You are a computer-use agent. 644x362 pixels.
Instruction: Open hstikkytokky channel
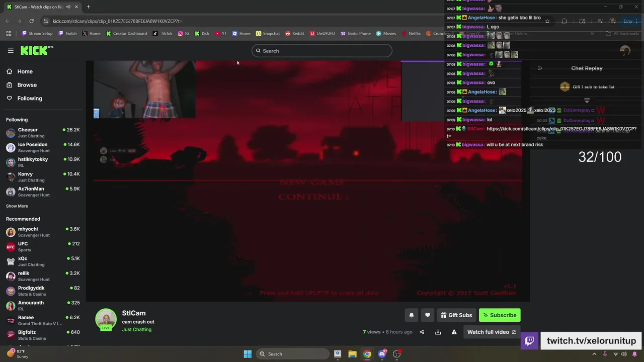pos(43,162)
